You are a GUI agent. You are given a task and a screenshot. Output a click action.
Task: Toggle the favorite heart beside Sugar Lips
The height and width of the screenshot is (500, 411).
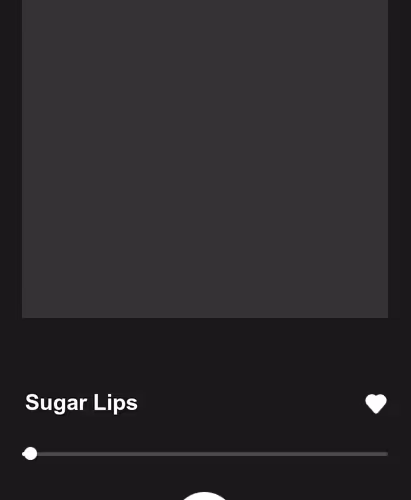(376, 404)
